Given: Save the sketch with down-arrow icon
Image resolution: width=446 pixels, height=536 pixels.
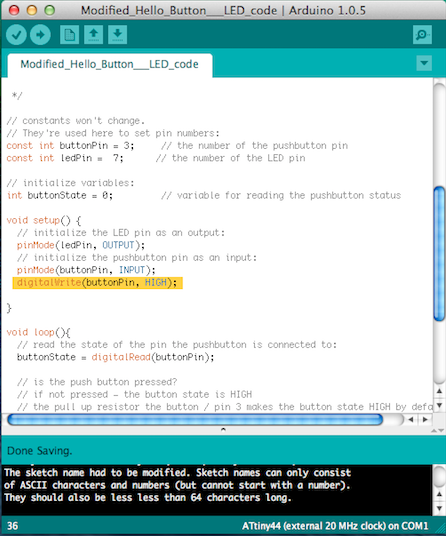Looking at the screenshot, I should point(118,35).
